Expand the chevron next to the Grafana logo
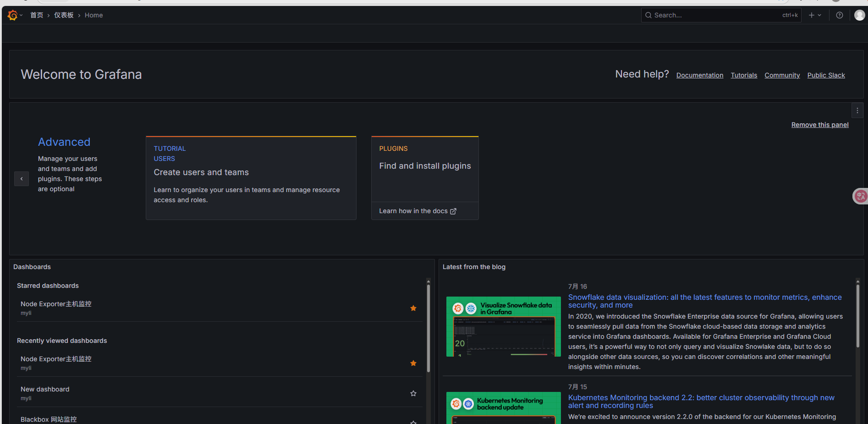The width and height of the screenshot is (868, 424). (22, 15)
